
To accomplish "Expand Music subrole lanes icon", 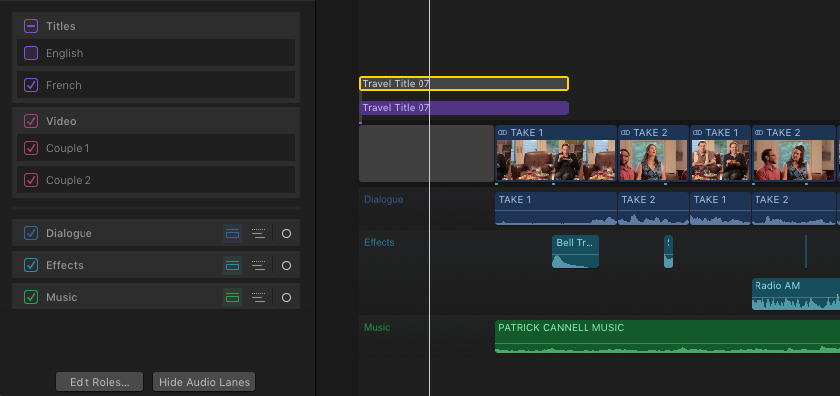I will (258, 297).
